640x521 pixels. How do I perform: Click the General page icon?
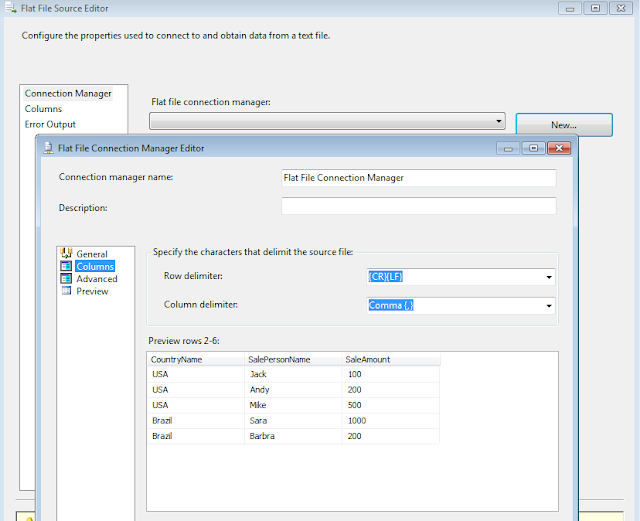pos(66,253)
